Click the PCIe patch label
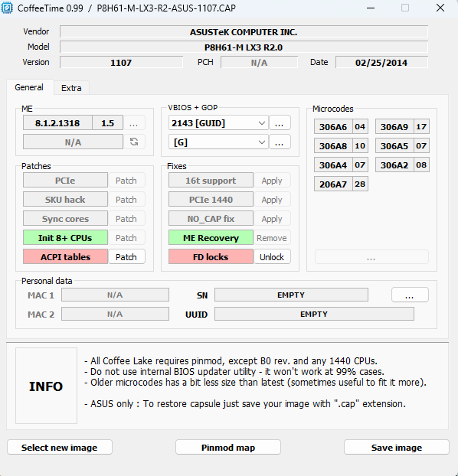 point(65,181)
